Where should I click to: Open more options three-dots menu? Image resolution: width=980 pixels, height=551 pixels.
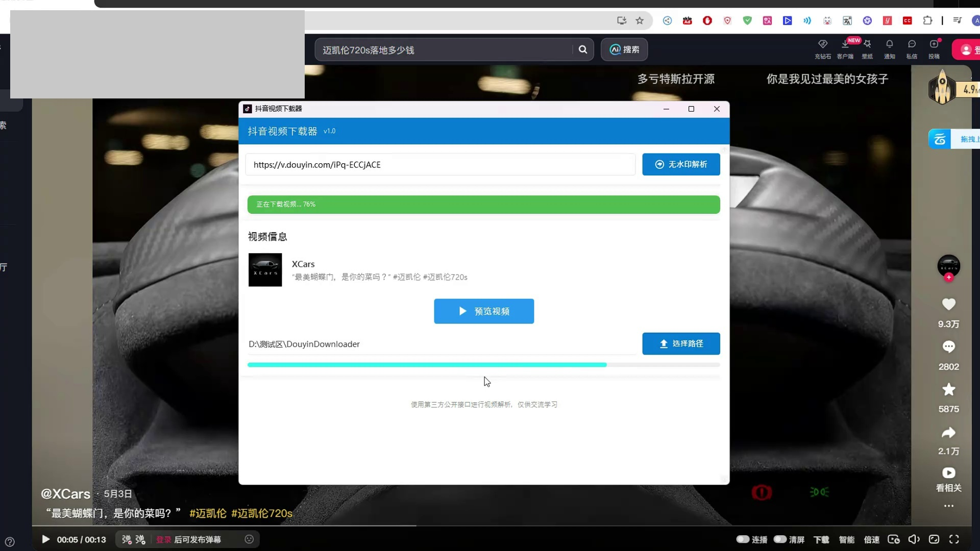click(948, 506)
